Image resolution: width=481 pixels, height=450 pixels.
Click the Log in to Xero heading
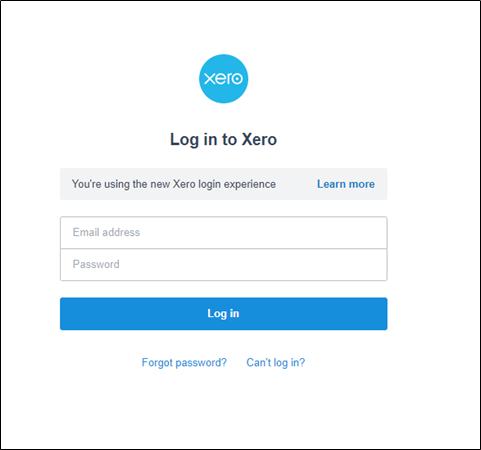(x=223, y=139)
